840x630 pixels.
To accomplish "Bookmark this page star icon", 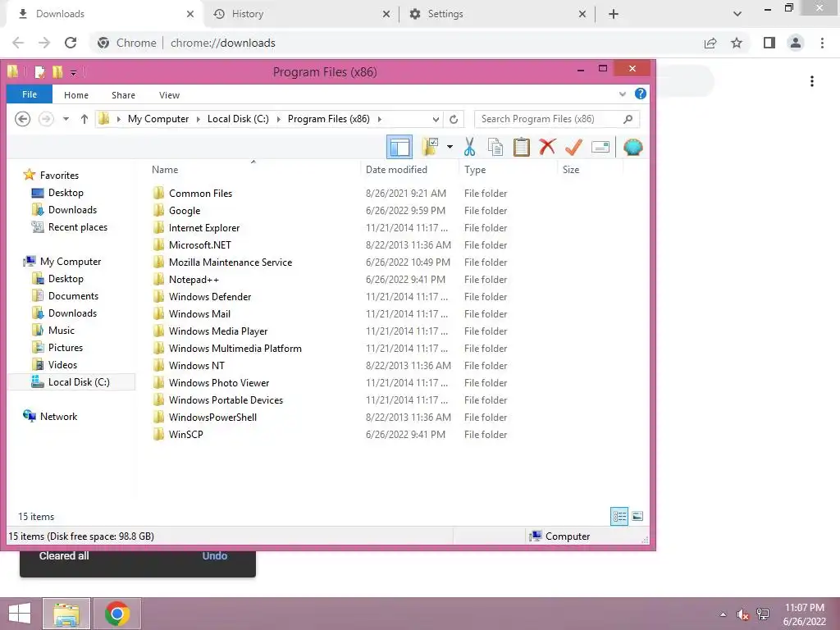I will click(x=737, y=43).
